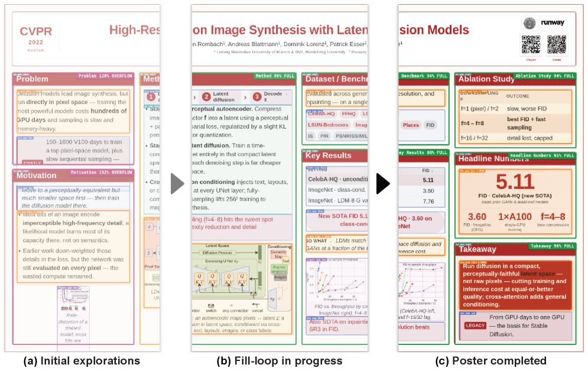588x371 pixels.
Task: Click the Places tag pill
Action: pos(411,125)
